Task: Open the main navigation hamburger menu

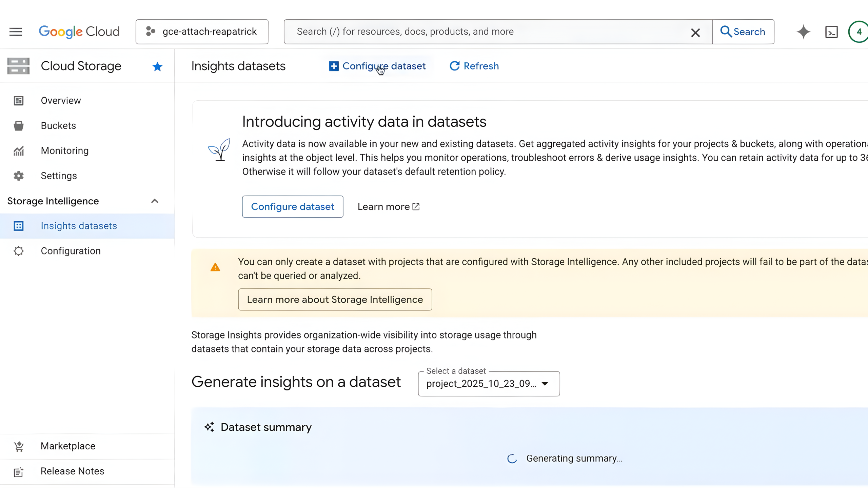Action: coord(16,32)
